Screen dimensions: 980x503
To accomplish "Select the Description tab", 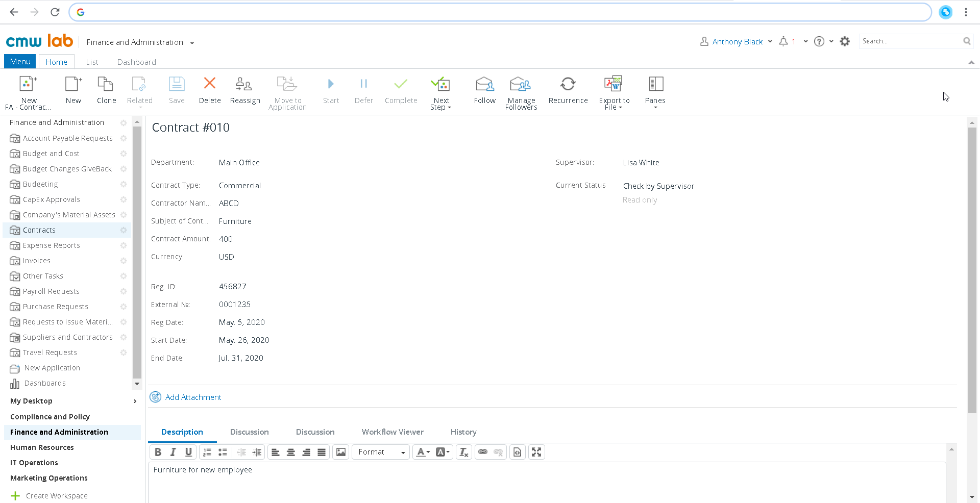I will click(x=182, y=432).
